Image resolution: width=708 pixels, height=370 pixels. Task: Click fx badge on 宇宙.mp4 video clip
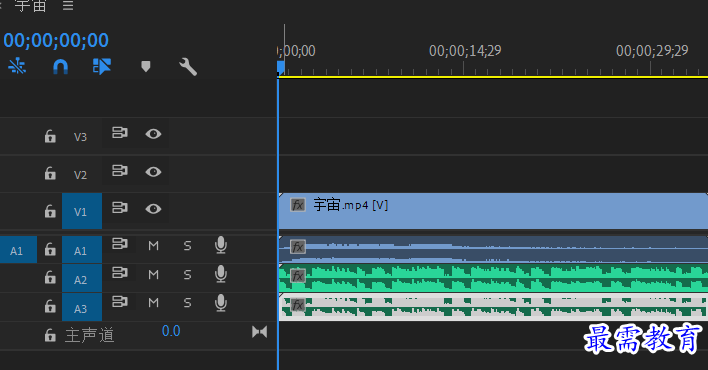click(298, 205)
